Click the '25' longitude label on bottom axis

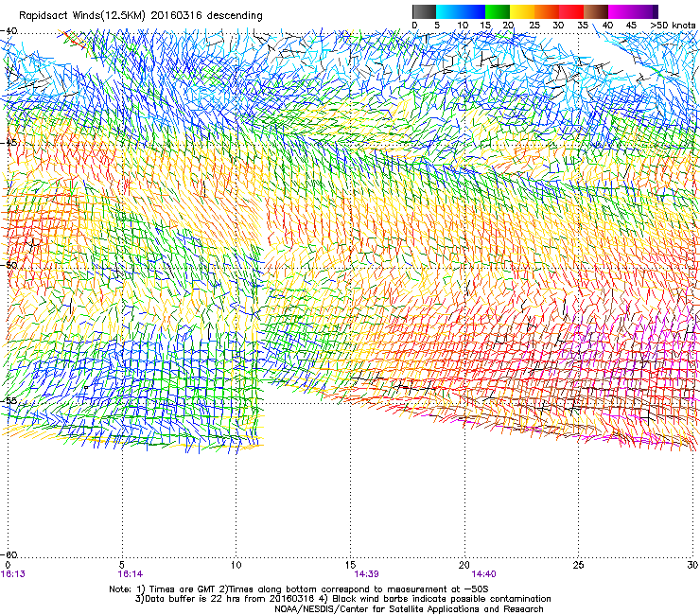click(578, 565)
